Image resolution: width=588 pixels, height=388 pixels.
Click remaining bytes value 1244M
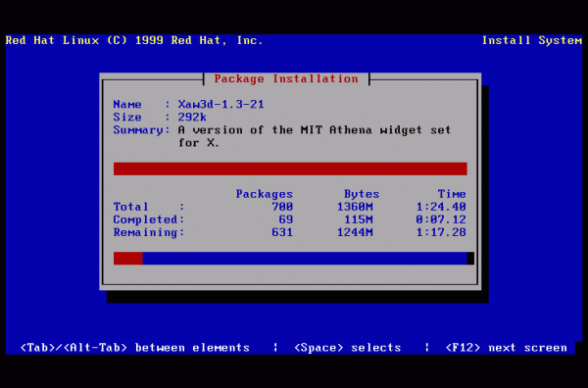pos(355,232)
